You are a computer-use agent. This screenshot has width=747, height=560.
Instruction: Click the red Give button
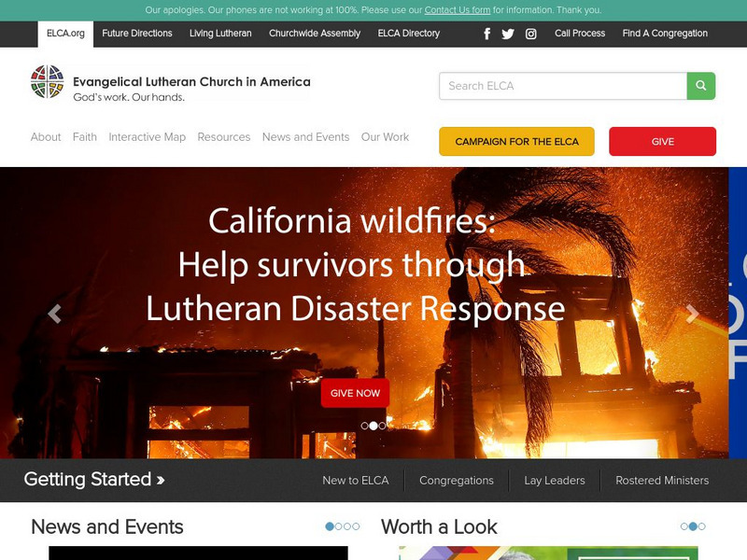click(662, 142)
